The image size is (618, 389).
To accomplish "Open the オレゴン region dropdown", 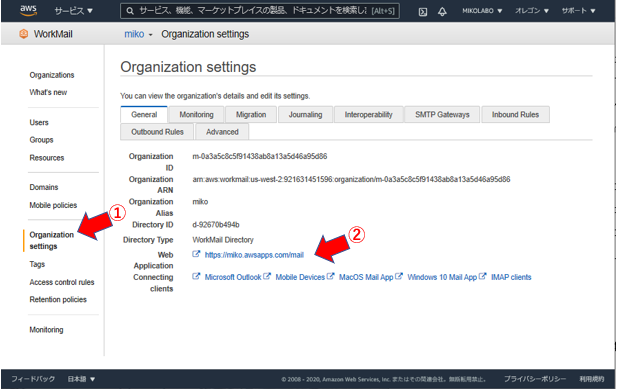I will (x=532, y=11).
